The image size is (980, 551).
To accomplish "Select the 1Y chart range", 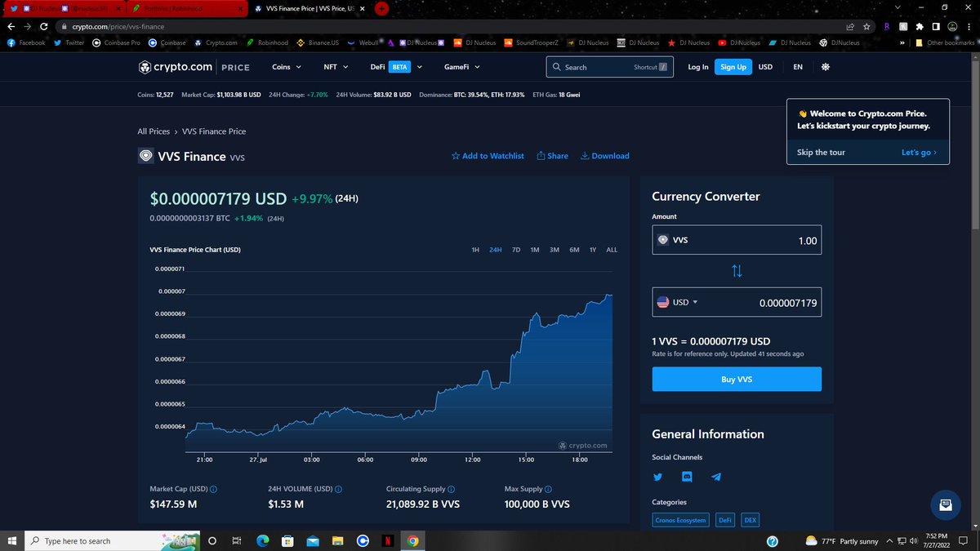I will click(x=593, y=250).
